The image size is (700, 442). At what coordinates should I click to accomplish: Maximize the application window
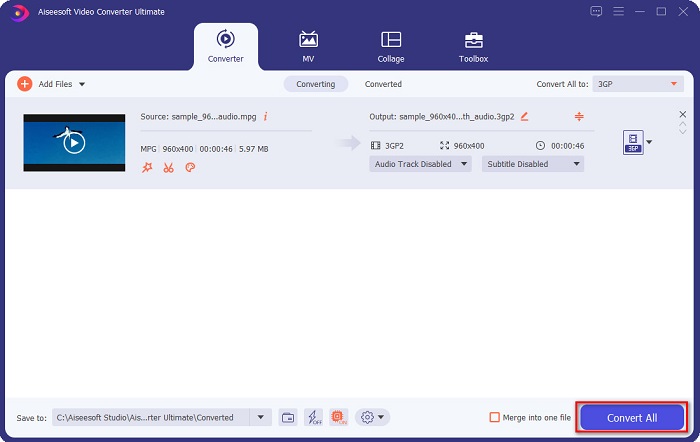pyautogui.click(x=661, y=11)
